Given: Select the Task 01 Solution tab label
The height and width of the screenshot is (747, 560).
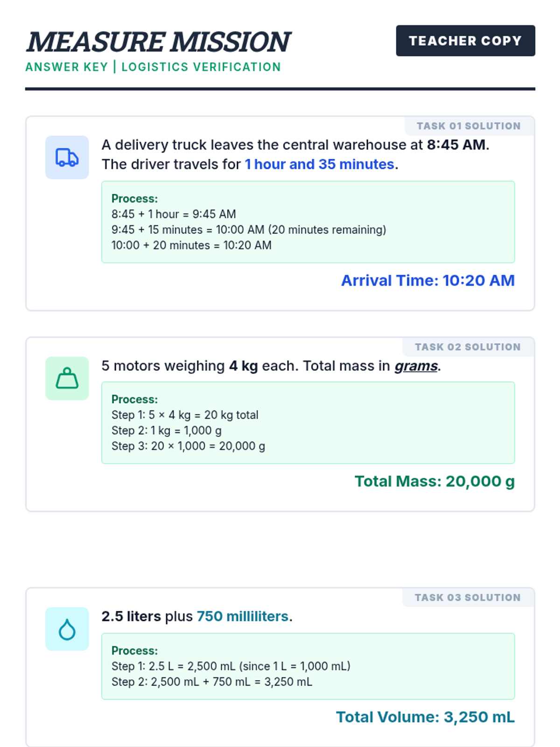Looking at the screenshot, I should (469, 126).
